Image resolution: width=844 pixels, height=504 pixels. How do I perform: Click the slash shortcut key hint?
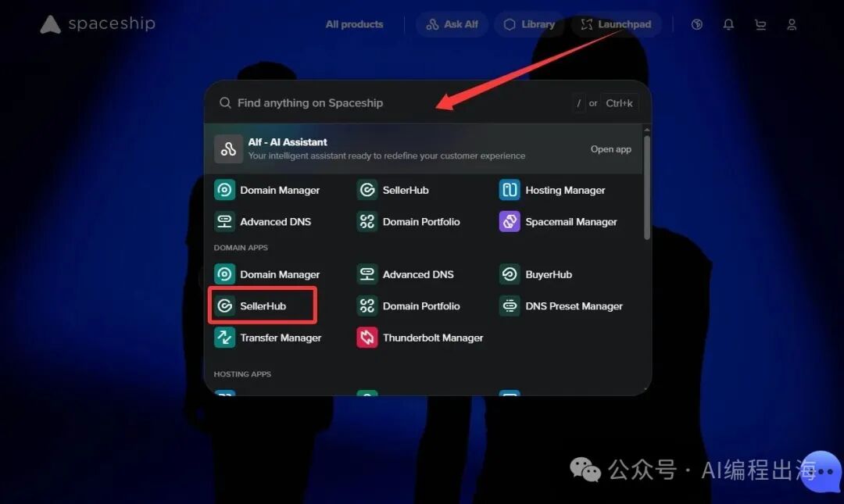coord(578,103)
